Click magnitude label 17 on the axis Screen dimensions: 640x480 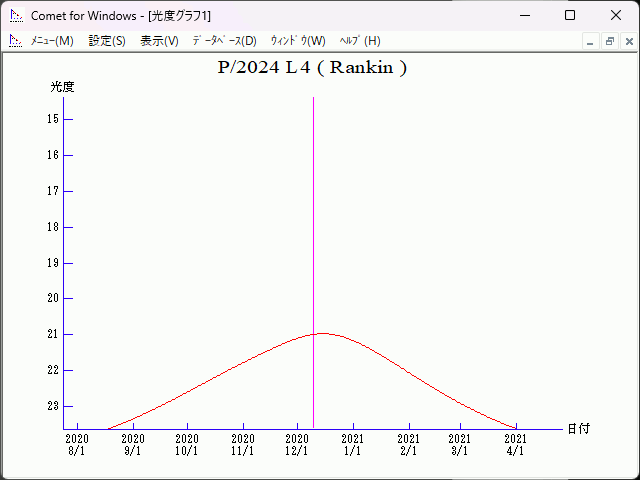click(53, 191)
